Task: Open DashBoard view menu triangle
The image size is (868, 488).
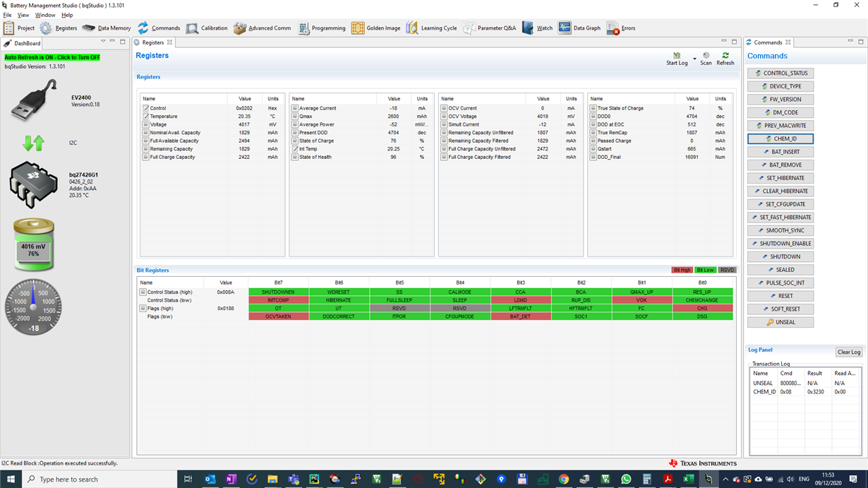Action: [103, 42]
